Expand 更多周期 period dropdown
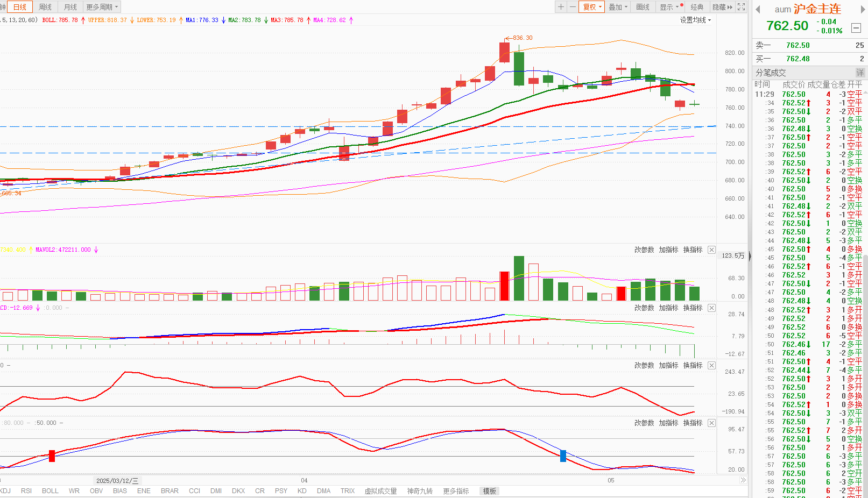 coord(102,7)
